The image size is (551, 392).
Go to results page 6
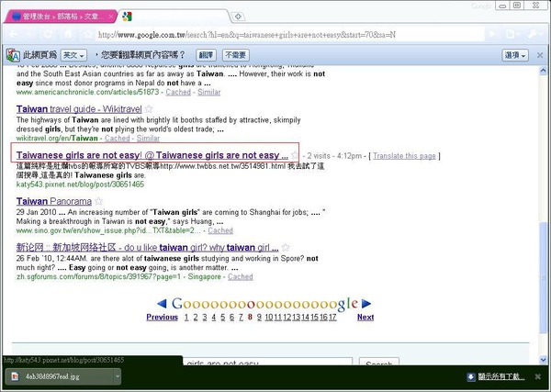click(232, 318)
